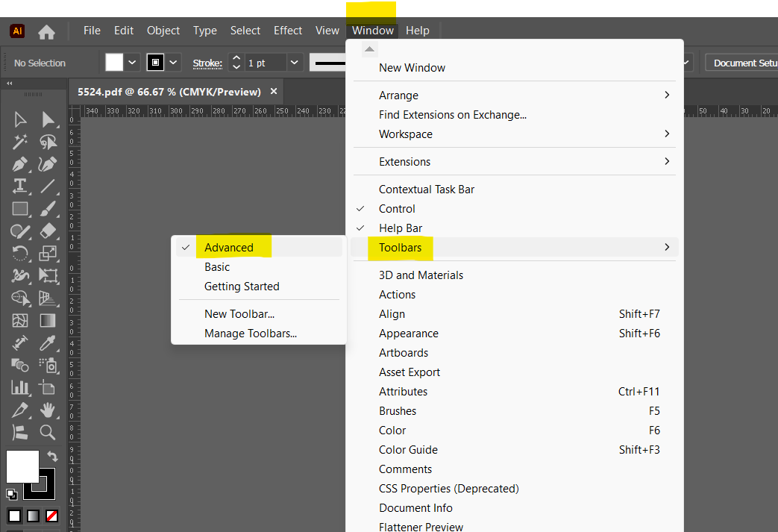Open the Window menu
The height and width of the screenshot is (532, 778).
[373, 31]
